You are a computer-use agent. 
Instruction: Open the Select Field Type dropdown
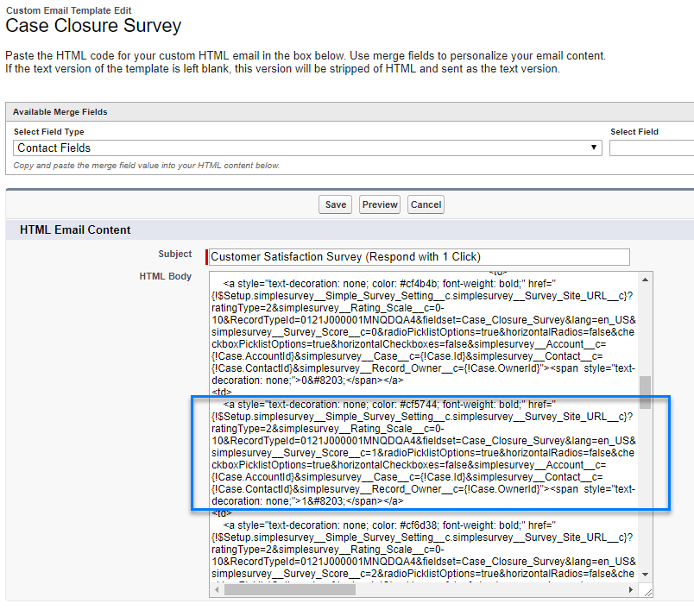click(307, 148)
